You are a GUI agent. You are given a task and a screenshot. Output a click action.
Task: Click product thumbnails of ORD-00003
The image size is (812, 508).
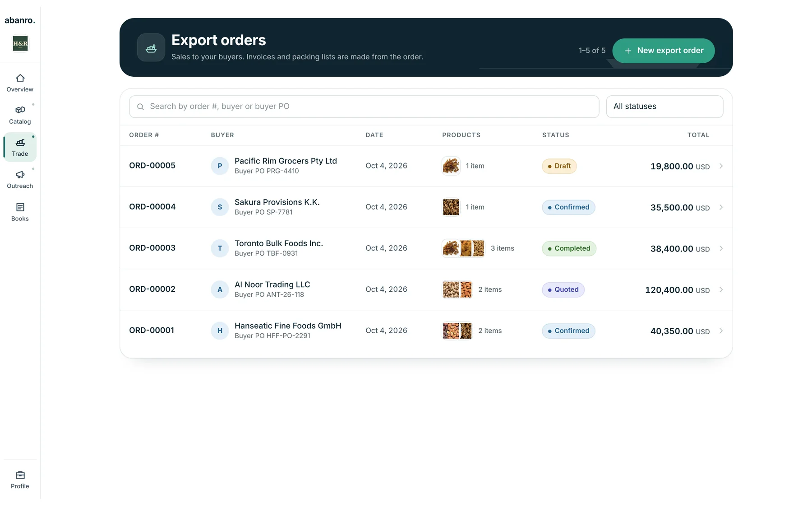[x=463, y=248]
